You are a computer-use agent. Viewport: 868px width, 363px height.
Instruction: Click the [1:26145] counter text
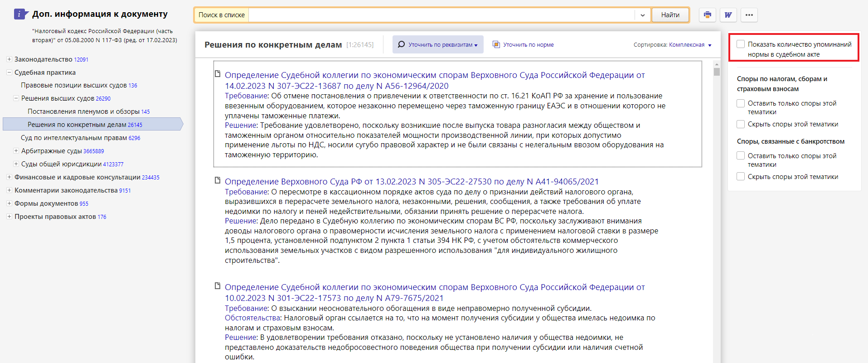click(x=360, y=45)
